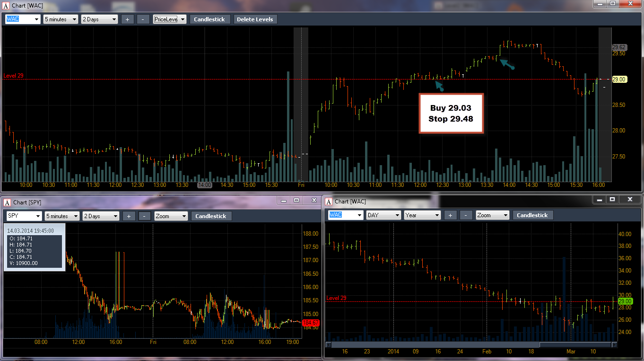Click the app icon in WAC daily chart title bar

[329, 202]
